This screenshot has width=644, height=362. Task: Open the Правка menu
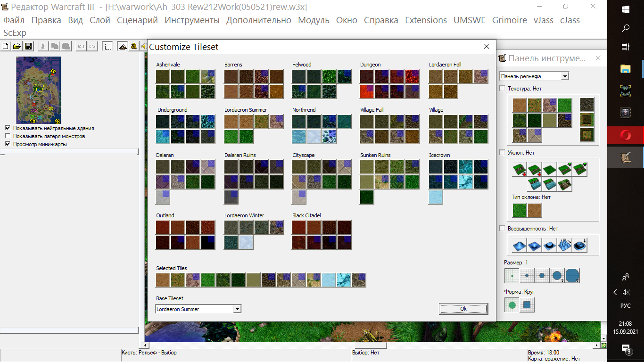click(x=46, y=20)
